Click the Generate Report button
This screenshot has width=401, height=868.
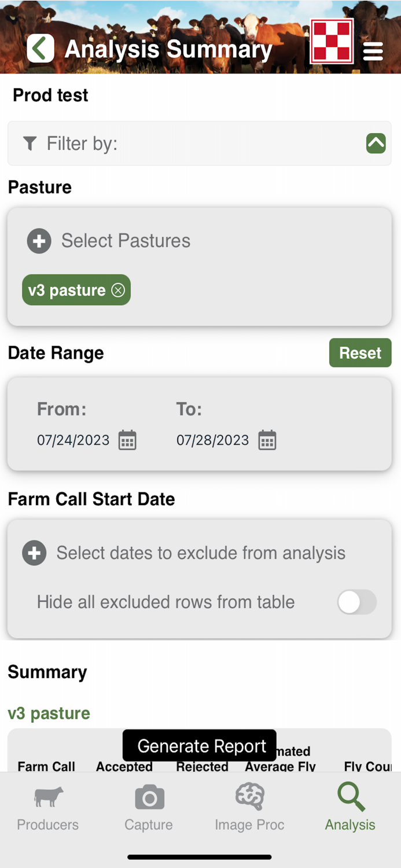coord(200,745)
